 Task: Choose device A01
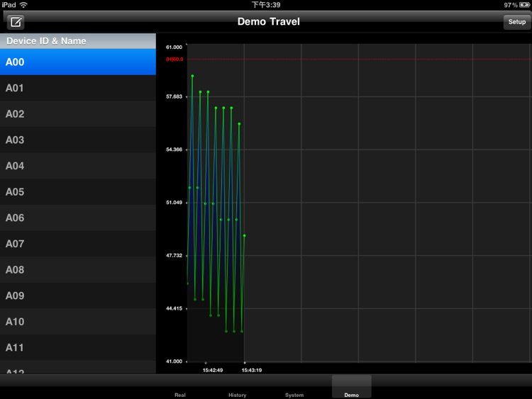78,88
